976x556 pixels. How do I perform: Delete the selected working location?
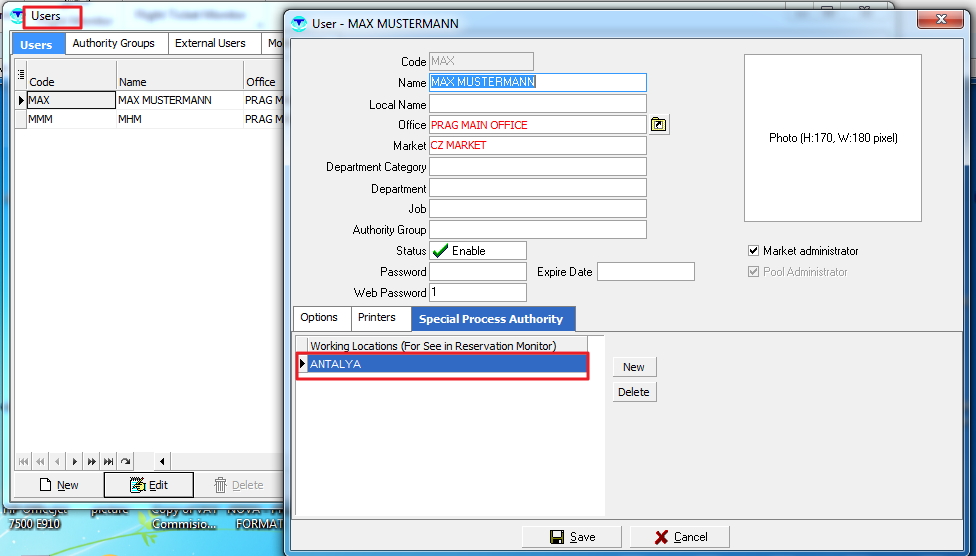634,392
